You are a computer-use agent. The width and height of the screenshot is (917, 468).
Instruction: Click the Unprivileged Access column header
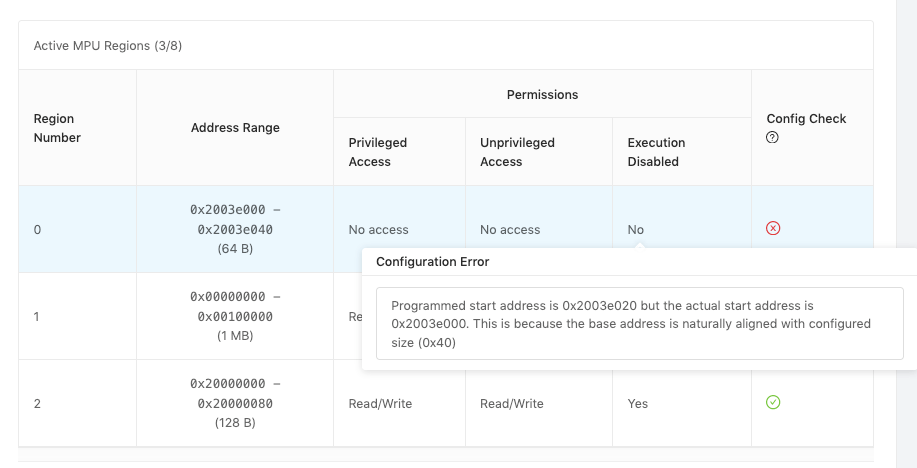click(x=517, y=152)
